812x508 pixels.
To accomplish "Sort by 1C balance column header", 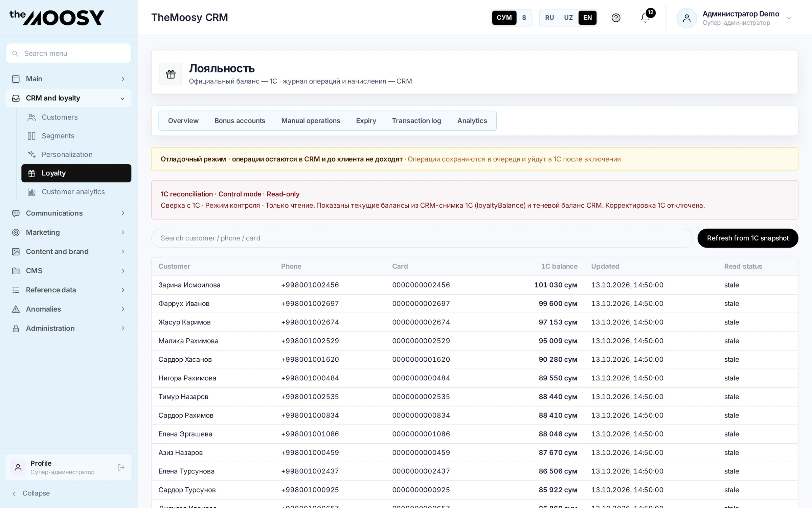I will click(x=559, y=267).
